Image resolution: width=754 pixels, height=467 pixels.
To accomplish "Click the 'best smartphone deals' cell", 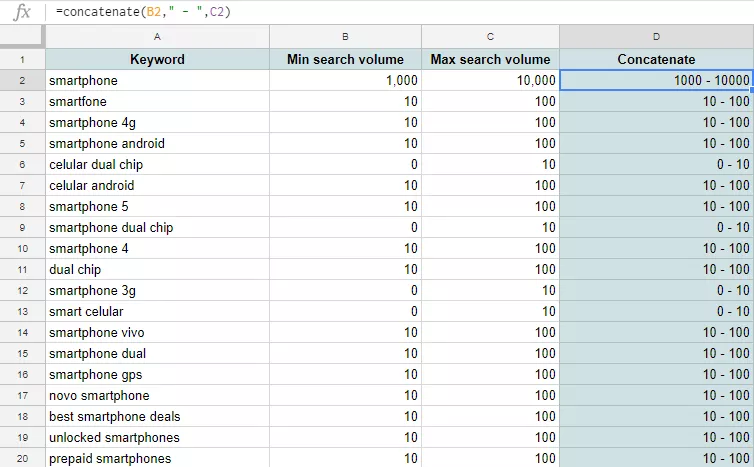I will (x=157, y=417).
